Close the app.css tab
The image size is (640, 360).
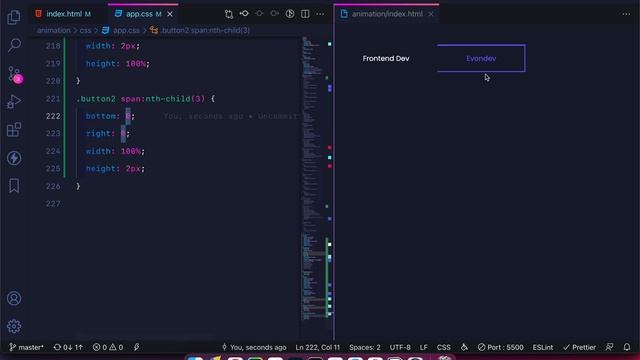[170, 14]
